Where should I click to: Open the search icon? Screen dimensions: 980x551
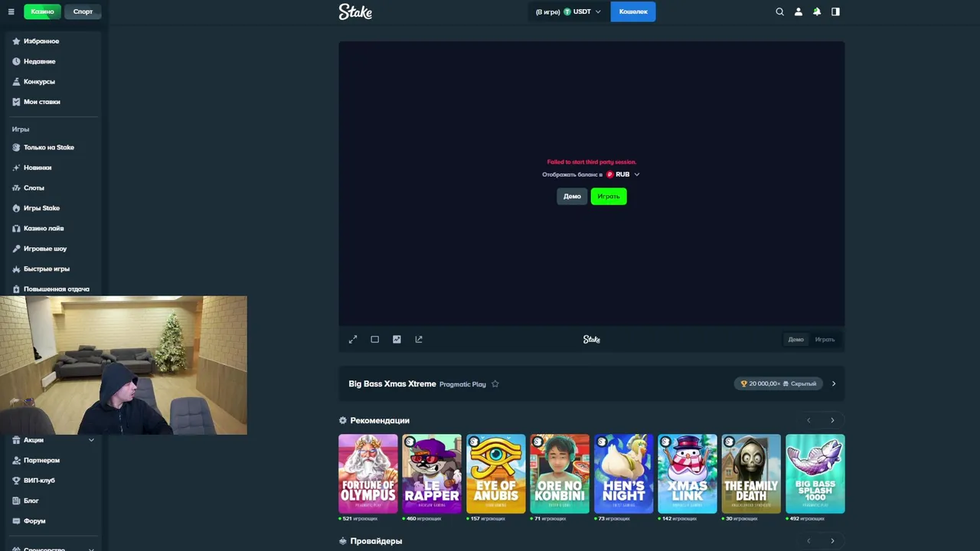click(x=779, y=11)
